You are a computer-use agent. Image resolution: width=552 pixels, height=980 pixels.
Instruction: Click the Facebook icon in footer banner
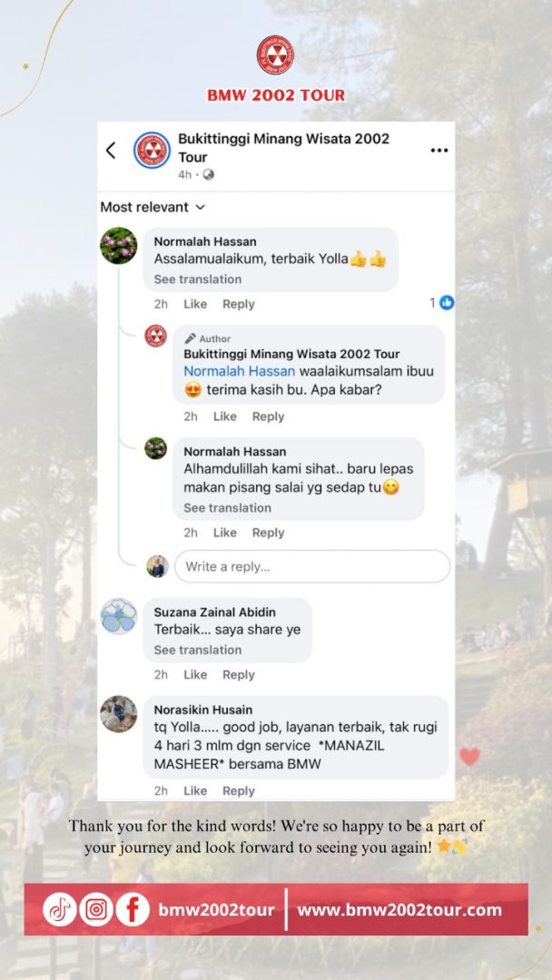(133, 909)
